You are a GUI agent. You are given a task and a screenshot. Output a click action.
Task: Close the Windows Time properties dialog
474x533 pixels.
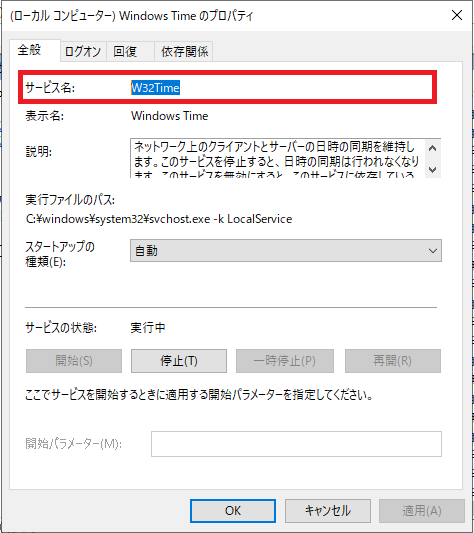click(x=457, y=15)
